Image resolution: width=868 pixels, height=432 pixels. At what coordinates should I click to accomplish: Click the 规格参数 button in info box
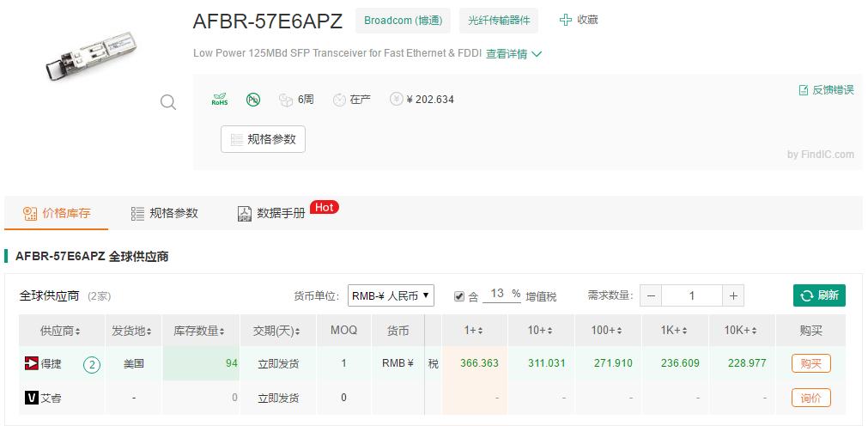tap(263, 139)
